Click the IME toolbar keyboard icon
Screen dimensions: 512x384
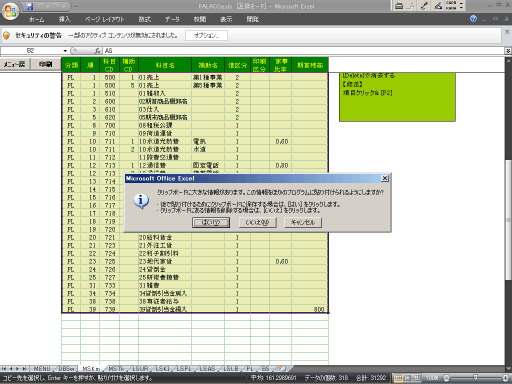pyautogui.click(x=399, y=6)
